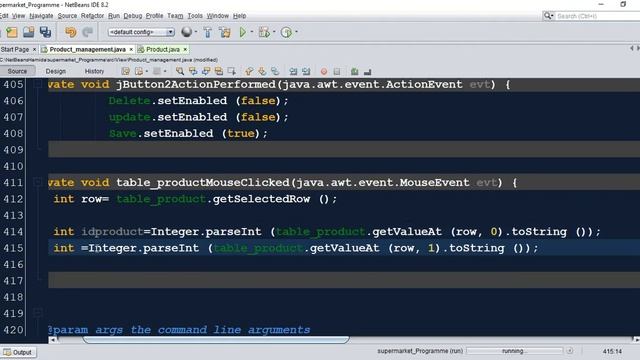The image size is (640, 360).
Task: Open the Output panel button
Action: click(x=18, y=352)
